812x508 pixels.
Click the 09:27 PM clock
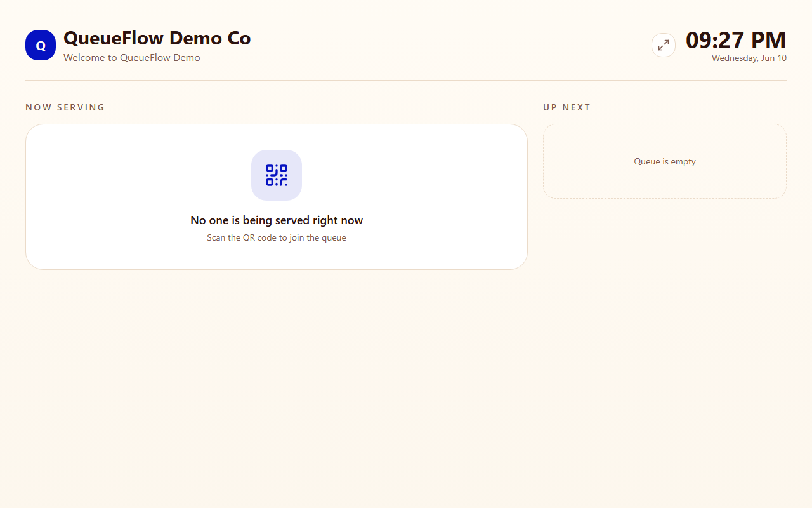[x=736, y=40]
